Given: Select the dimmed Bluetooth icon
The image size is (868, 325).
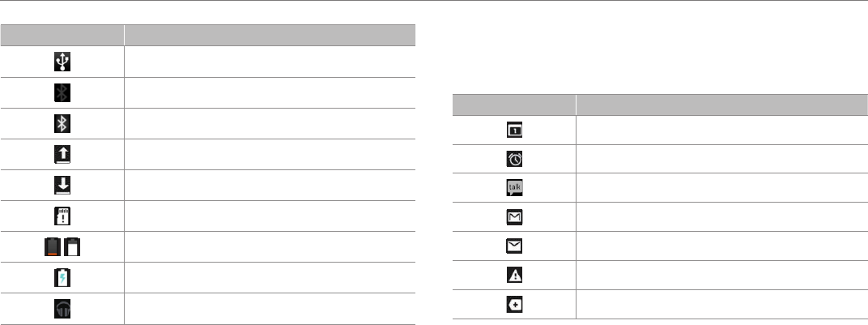Looking at the screenshot, I should pyautogui.click(x=62, y=92).
